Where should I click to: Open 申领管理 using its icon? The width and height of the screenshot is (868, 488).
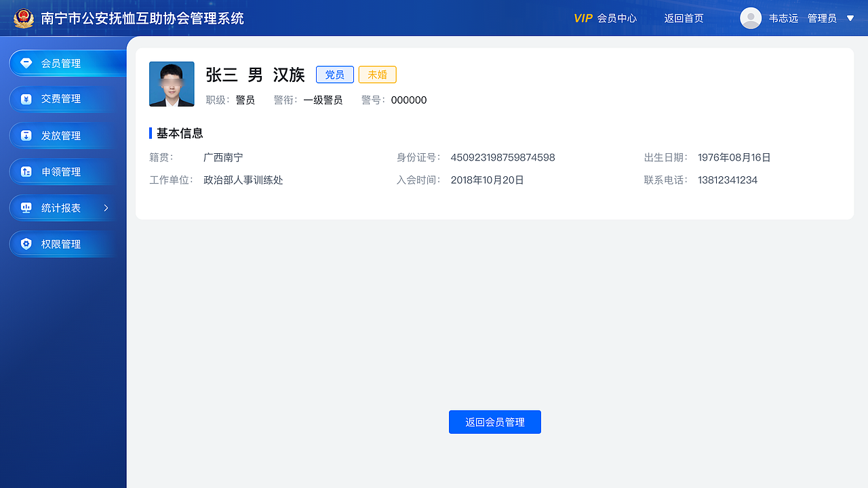pyautogui.click(x=26, y=171)
